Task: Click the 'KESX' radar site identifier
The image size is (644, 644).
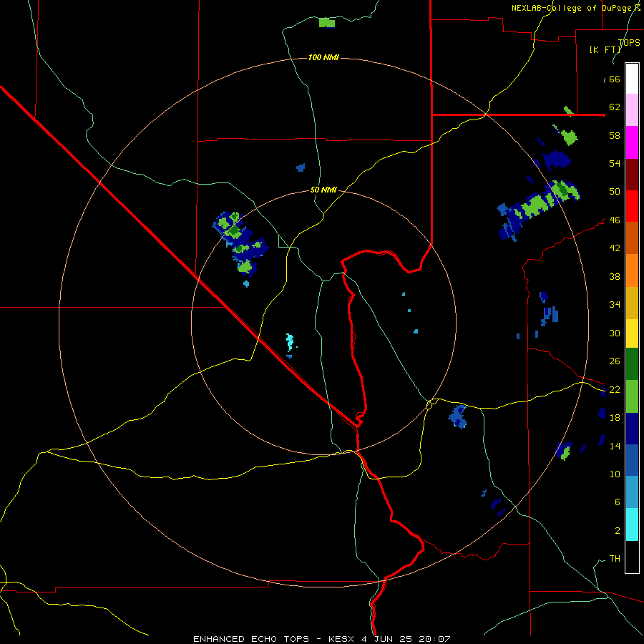Action: pos(341,639)
